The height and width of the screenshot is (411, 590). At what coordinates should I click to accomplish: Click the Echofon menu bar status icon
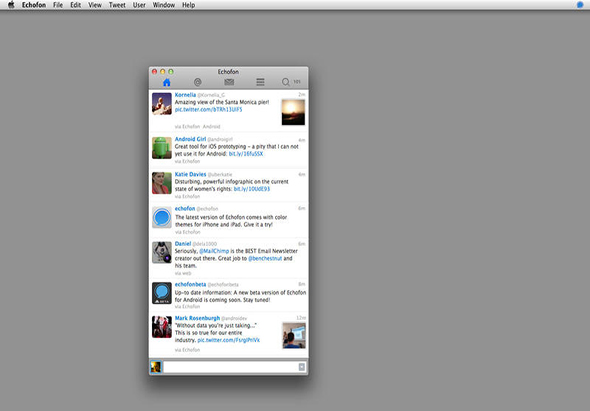point(580,5)
